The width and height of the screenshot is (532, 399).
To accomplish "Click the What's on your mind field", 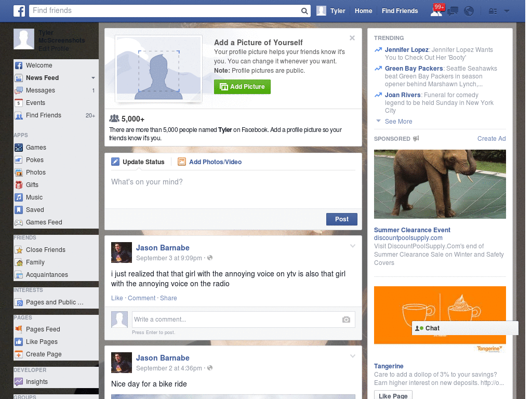I will [x=233, y=190].
